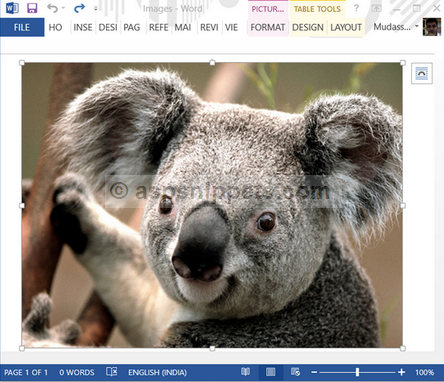Undo the last action
This screenshot has width=444, height=382.
click(53, 8)
